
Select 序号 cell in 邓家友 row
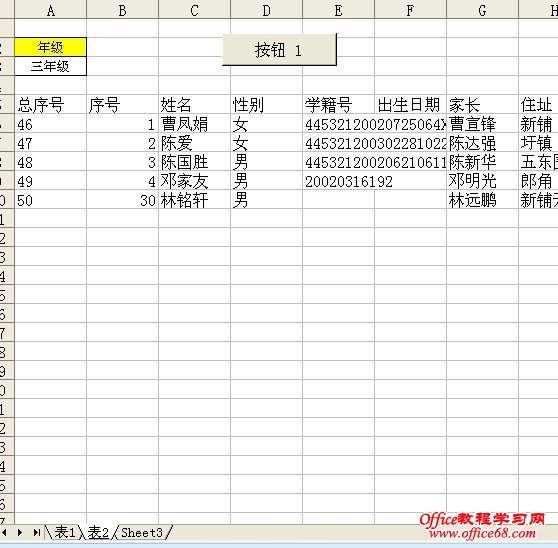(122, 181)
